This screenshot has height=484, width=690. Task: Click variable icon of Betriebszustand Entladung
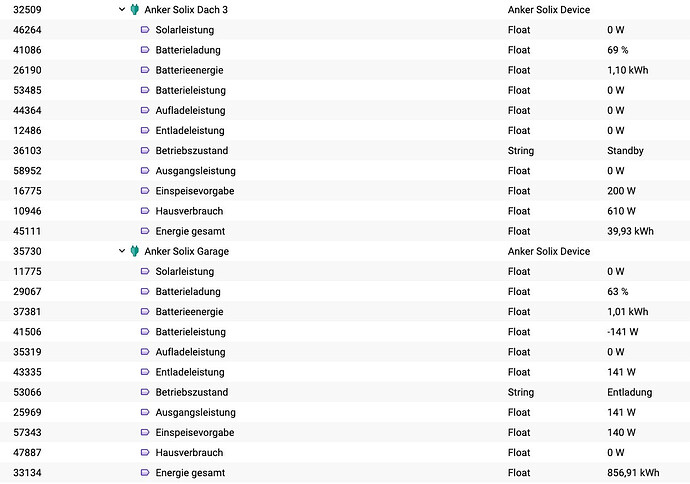[145, 392]
